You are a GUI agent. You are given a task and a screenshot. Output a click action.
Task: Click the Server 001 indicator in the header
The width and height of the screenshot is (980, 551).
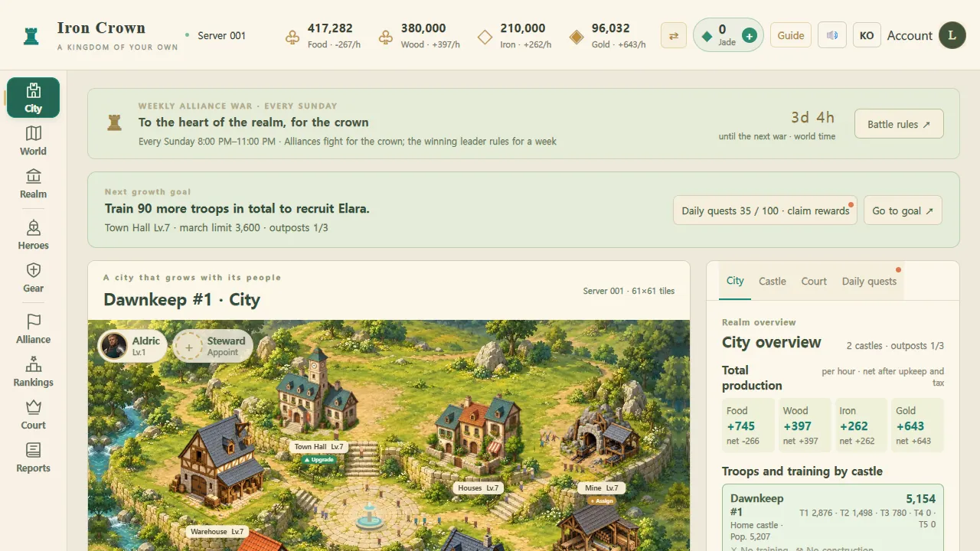point(216,35)
